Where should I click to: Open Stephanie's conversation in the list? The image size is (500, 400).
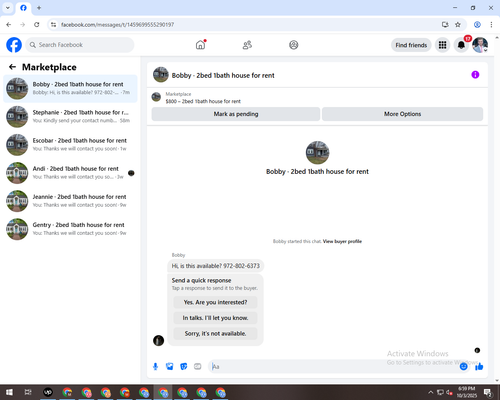coord(70,117)
